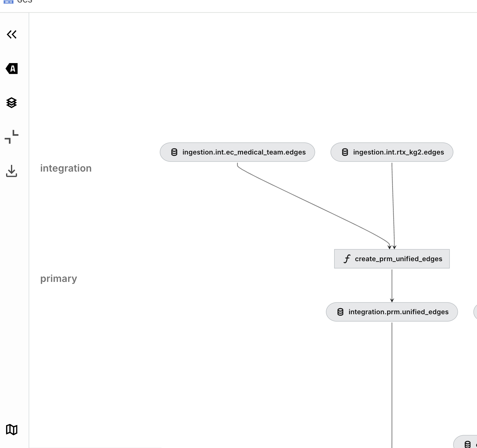This screenshot has width=477, height=448.
Task: Select the integration.prm.unified_edges node
Action: [392, 312]
